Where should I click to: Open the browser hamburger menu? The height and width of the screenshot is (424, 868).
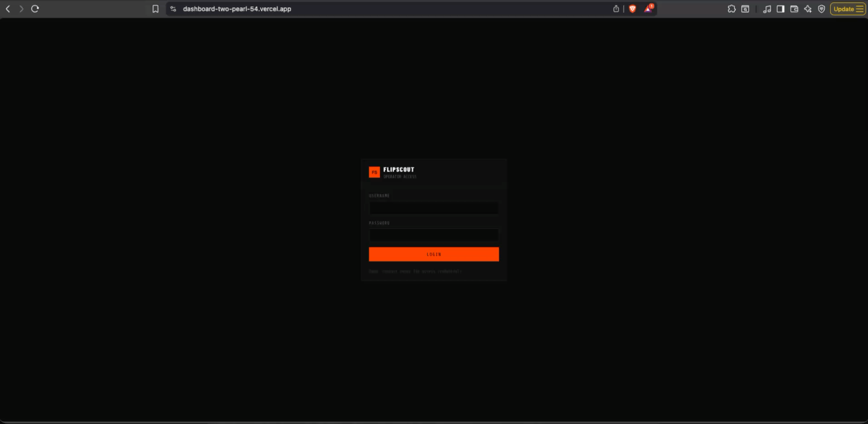(860, 9)
